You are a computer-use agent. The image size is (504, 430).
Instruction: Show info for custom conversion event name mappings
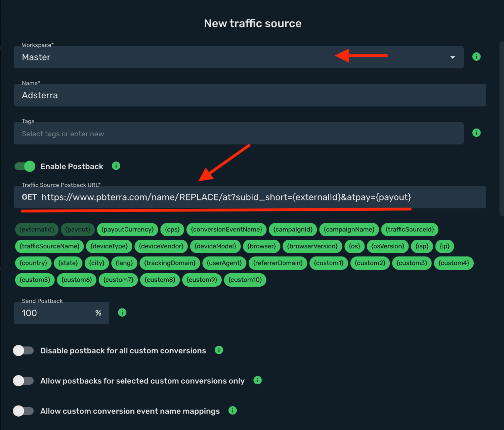coord(233,411)
